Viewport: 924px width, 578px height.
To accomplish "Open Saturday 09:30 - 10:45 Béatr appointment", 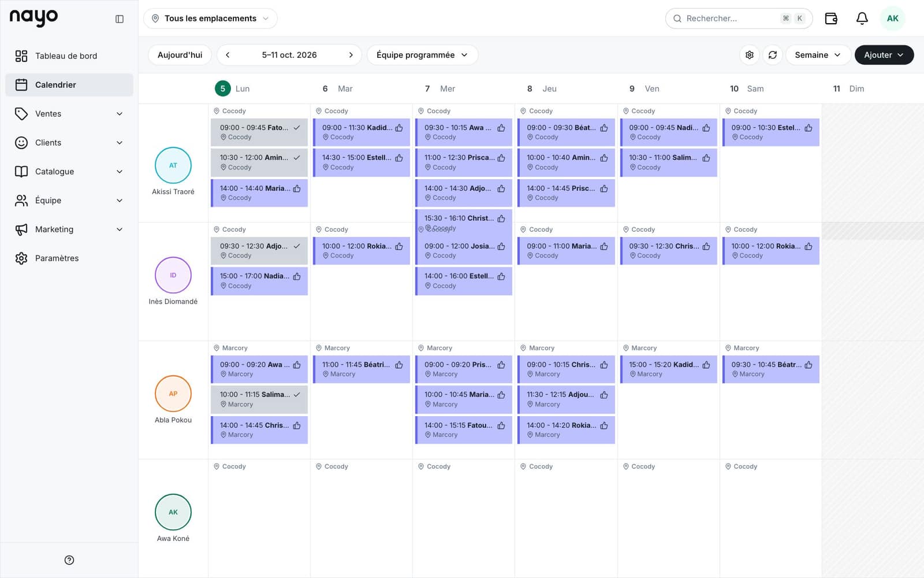I will coord(770,369).
